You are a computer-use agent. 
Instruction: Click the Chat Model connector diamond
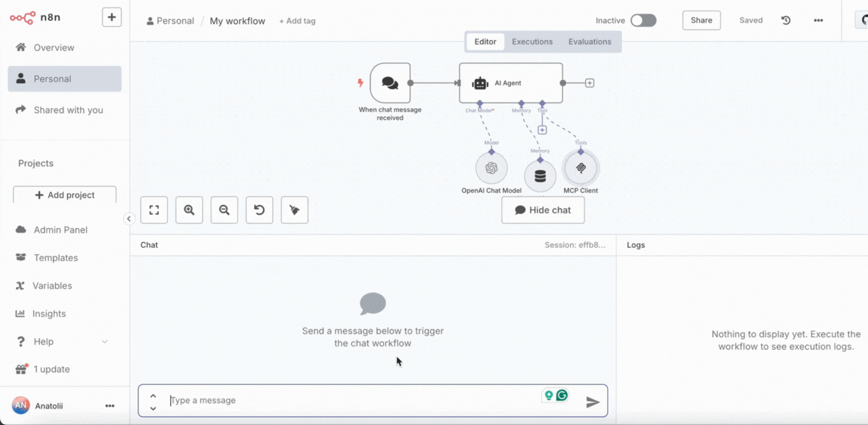[480, 103]
